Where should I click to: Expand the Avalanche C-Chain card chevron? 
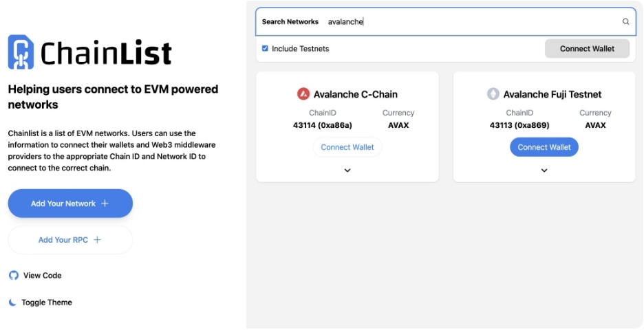tap(347, 170)
